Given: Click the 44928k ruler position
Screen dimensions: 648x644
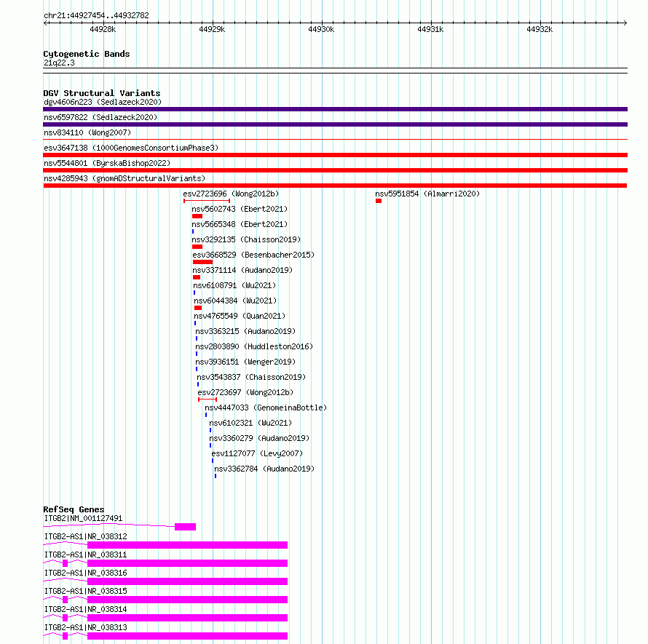Looking at the screenshot, I should pyautogui.click(x=103, y=29).
